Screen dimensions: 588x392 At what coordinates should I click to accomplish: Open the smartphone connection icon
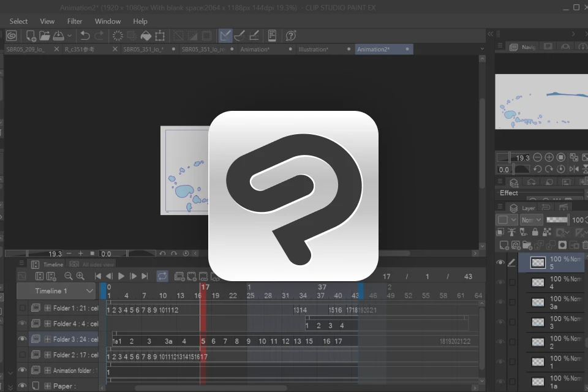[272, 36]
